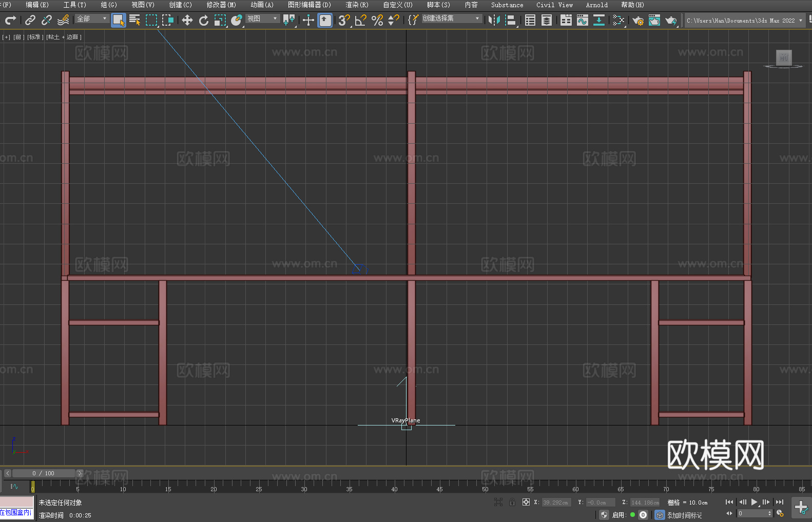Click the Place object tool icon
Viewport: 812px width, 522px height.
click(x=237, y=20)
